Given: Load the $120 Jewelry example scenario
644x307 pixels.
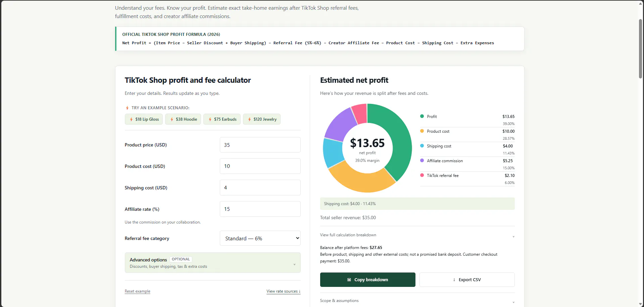Looking at the screenshot, I should (x=262, y=119).
